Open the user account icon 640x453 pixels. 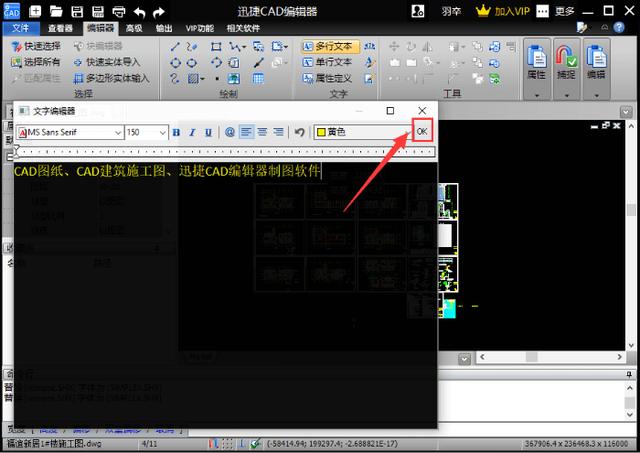[418, 11]
